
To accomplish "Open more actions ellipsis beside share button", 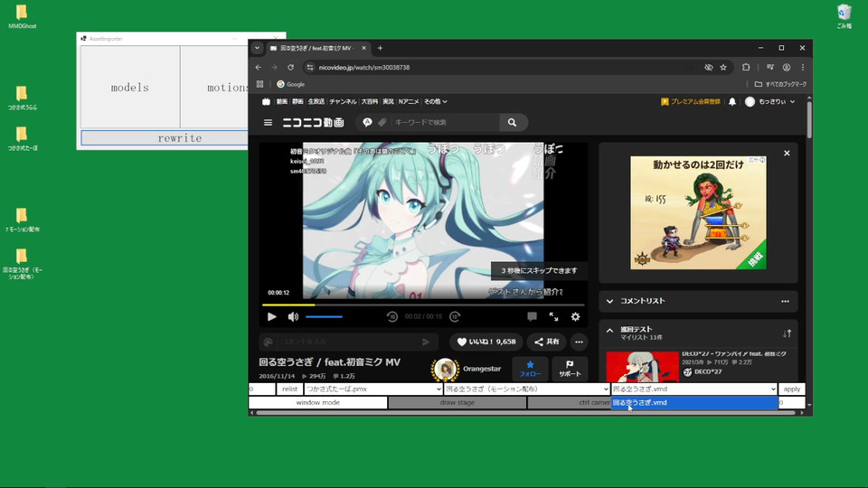I will [579, 342].
